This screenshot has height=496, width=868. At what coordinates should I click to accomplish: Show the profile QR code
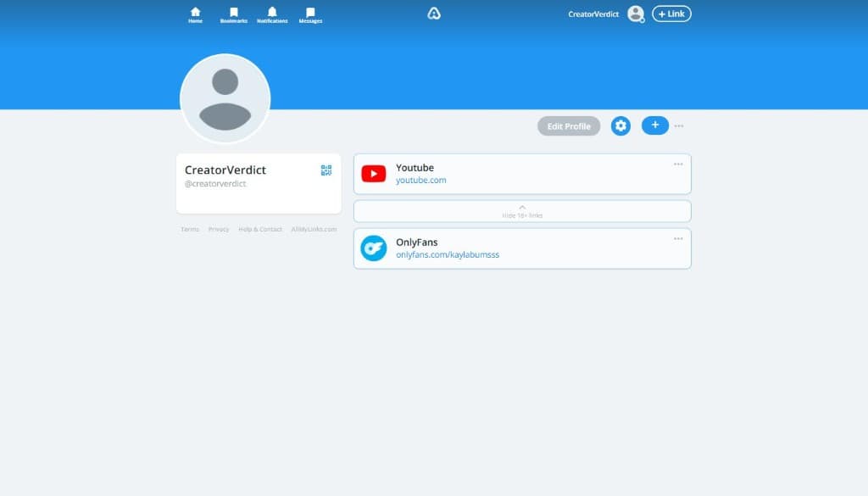coord(326,170)
